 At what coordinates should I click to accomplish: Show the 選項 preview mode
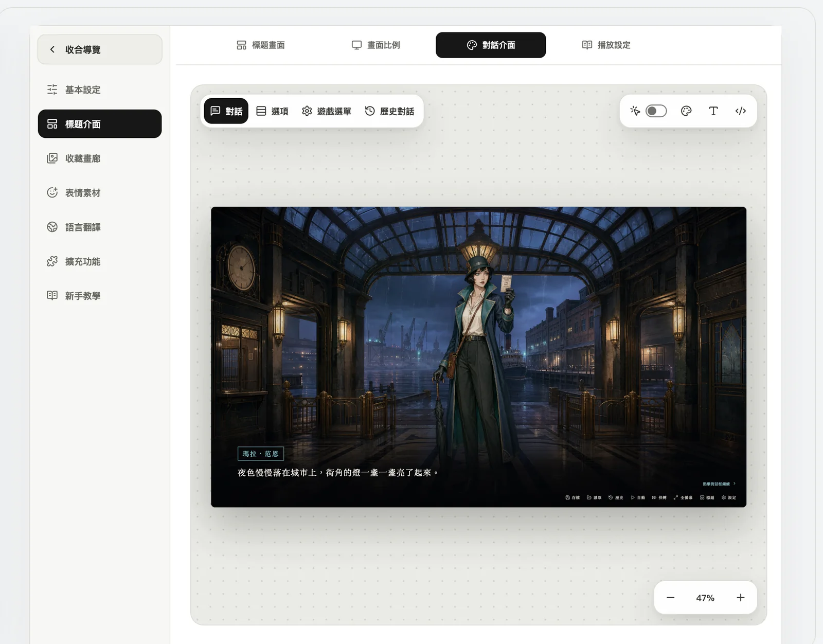pyautogui.click(x=272, y=111)
